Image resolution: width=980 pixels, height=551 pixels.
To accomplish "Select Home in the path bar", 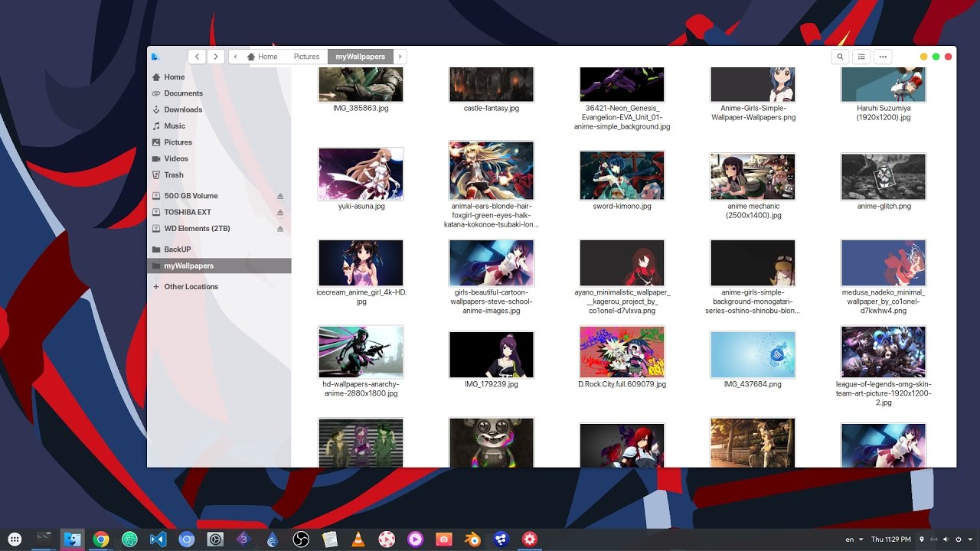I will 262,57.
